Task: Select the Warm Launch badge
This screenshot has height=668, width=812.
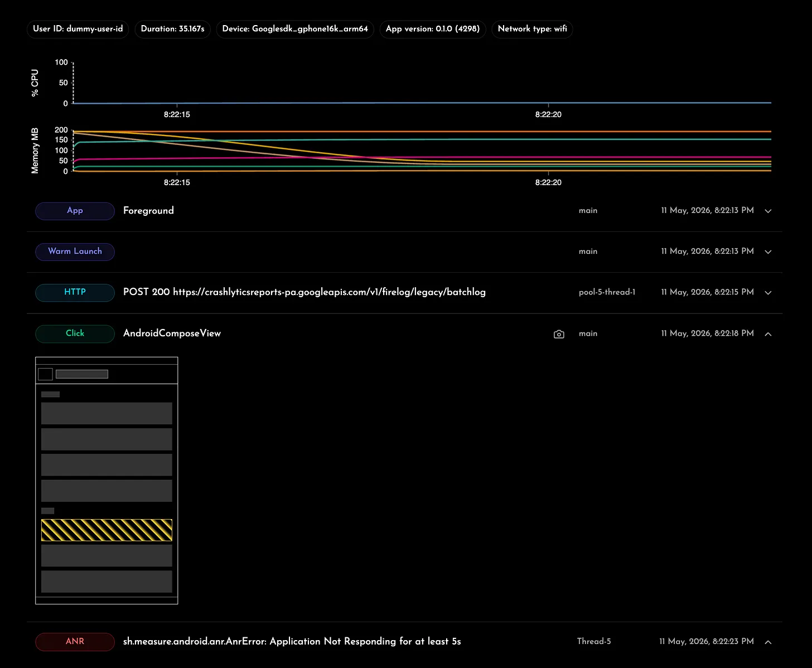Action: (75, 251)
